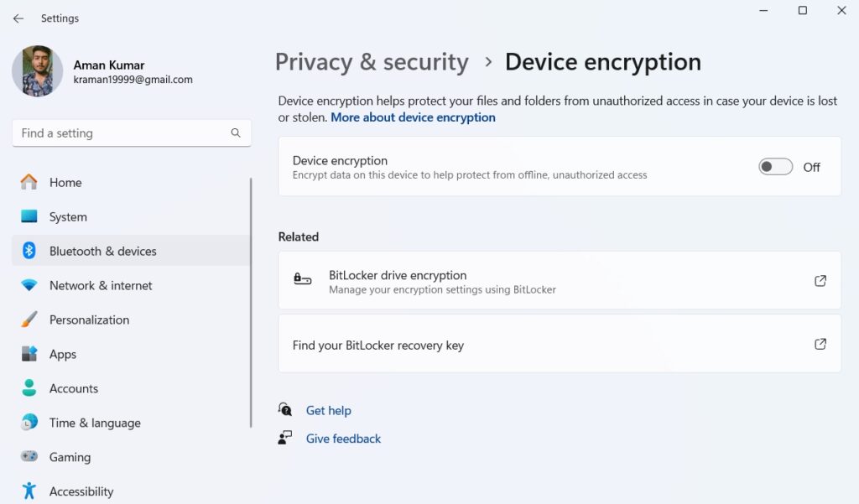Open external link icon for recovery key

(x=820, y=344)
